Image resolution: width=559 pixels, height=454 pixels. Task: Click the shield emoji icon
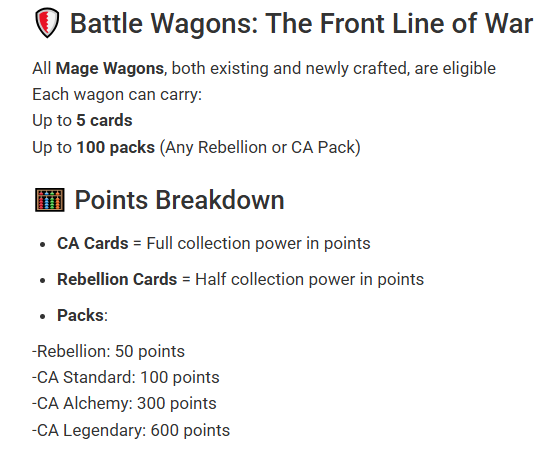[x=47, y=23]
